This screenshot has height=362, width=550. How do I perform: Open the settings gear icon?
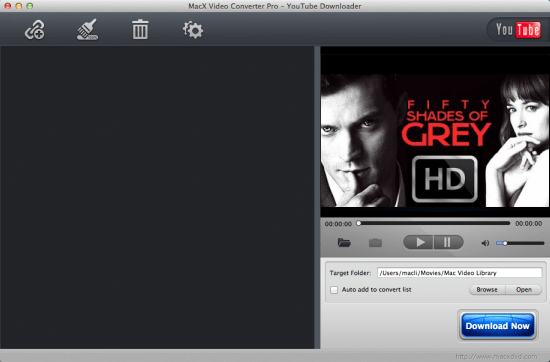pos(193,30)
